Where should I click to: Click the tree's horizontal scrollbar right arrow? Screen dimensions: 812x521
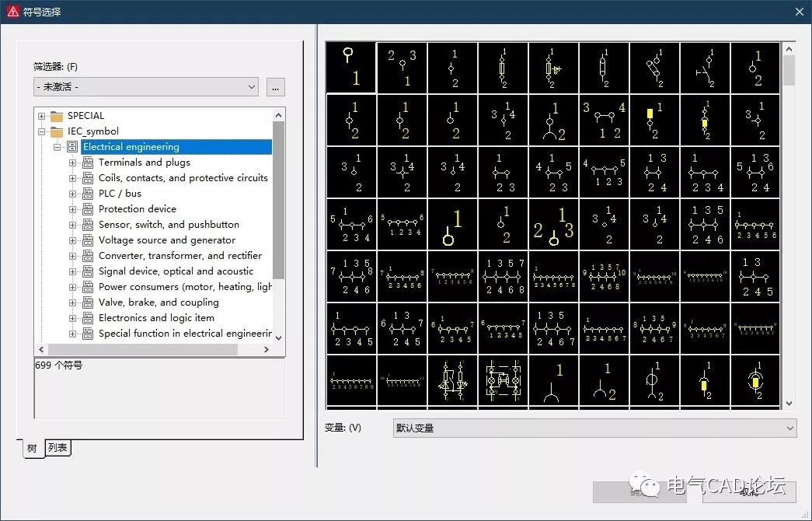pos(267,350)
